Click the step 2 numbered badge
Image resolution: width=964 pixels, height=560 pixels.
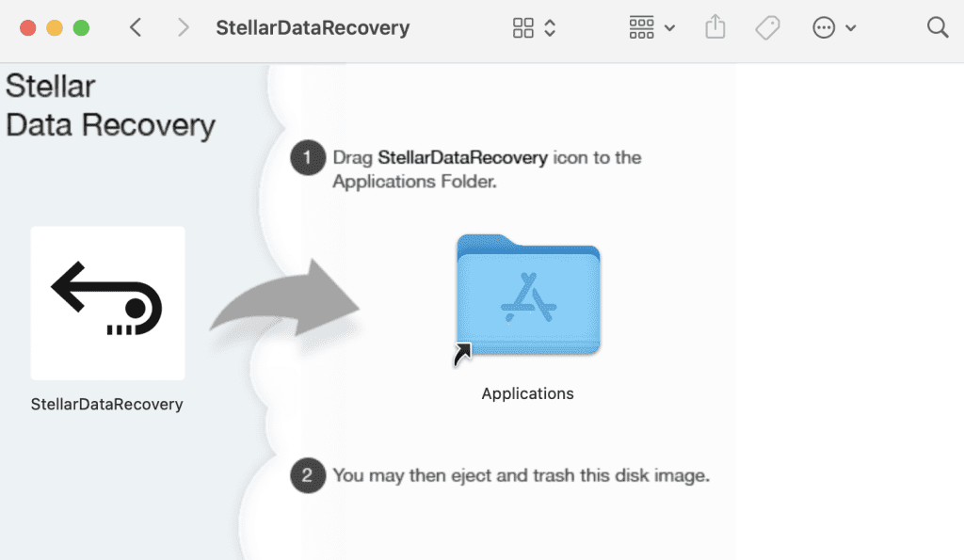[x=308, y=475]
